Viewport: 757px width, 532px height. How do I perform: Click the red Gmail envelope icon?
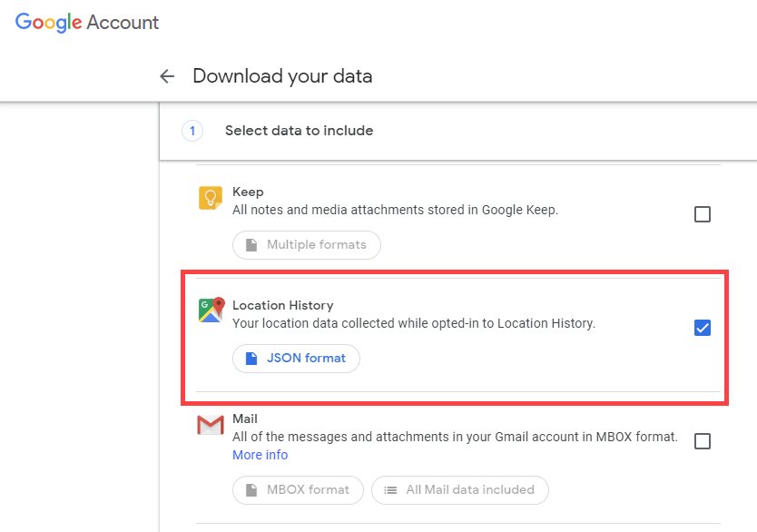pos(211,425)
